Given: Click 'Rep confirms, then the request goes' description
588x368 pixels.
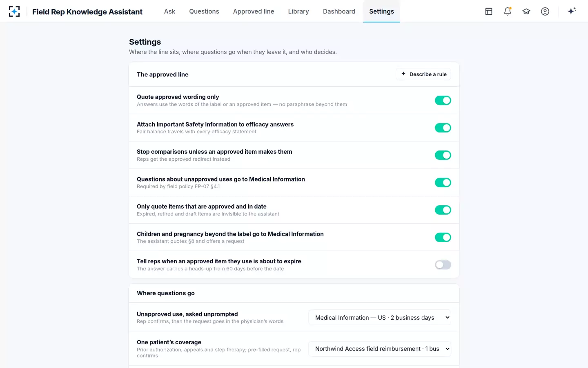Looking at the screenshot, I should pos(210,321).
